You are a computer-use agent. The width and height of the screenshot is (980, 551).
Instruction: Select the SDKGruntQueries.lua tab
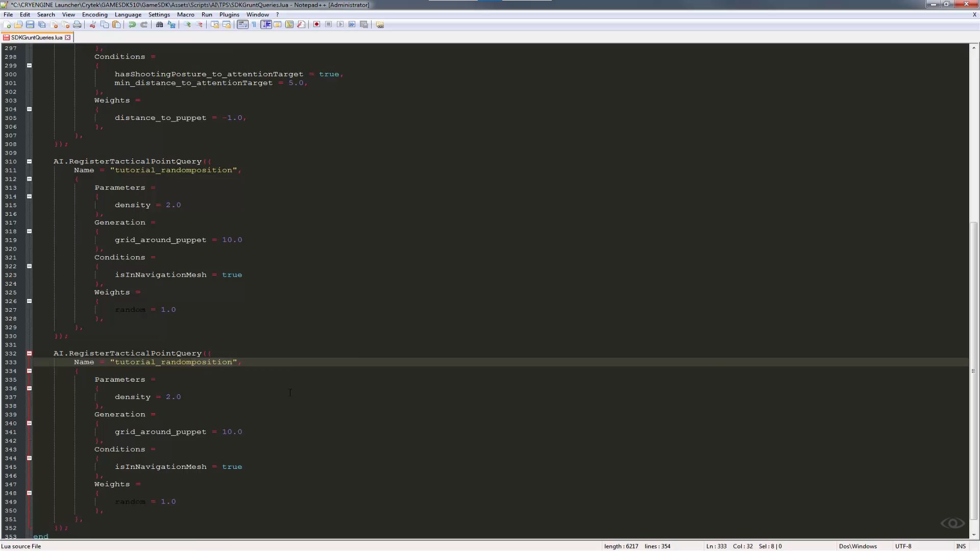pyautogui.click(x=36, y=37)
